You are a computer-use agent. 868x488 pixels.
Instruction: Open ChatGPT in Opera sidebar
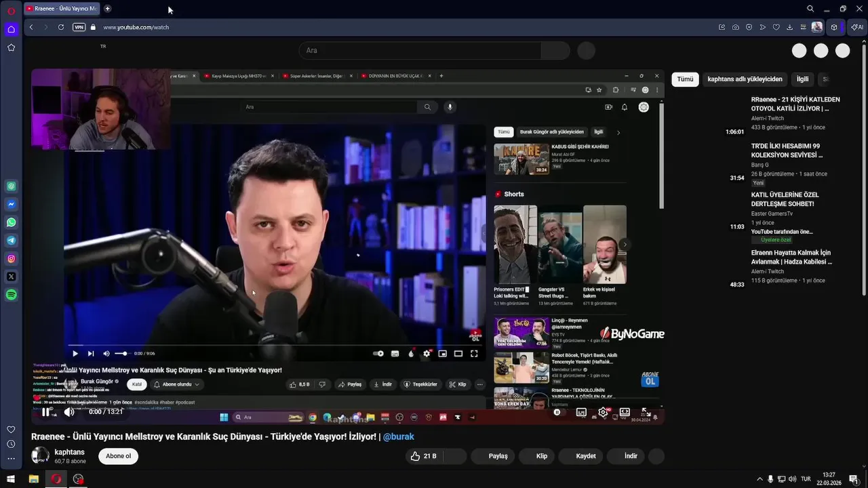point(12,186)
